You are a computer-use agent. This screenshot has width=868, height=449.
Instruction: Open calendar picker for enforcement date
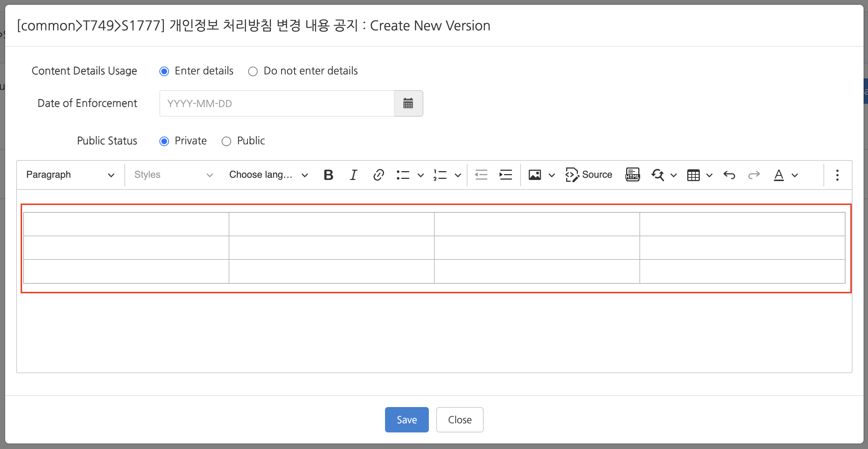click(x=408, y=103)
